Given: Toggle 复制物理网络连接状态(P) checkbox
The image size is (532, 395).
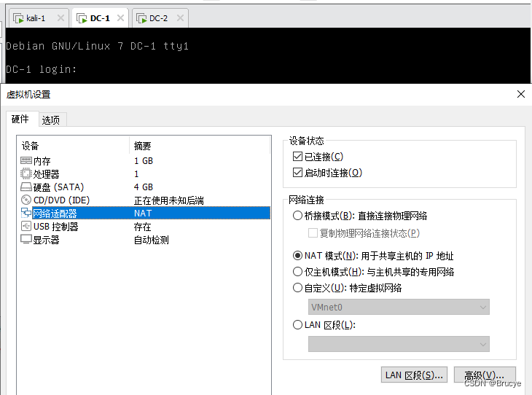Looking at the screenshot, I should pos(313,233).
